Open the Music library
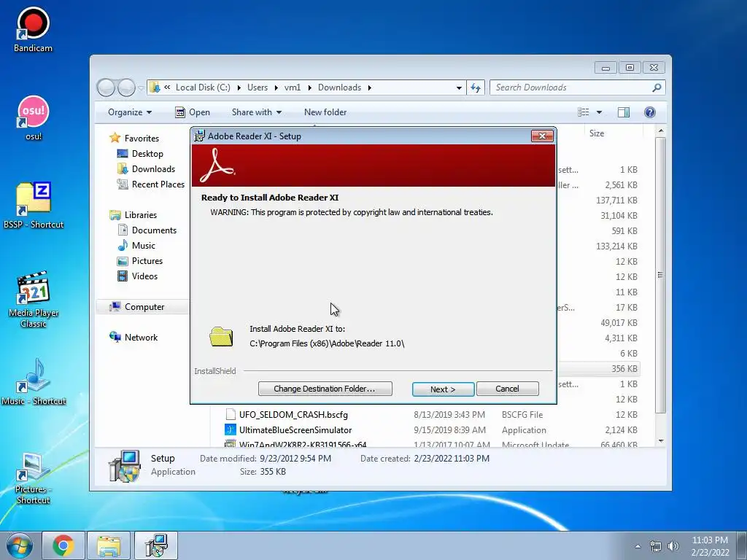747x560 pixels. [136, 246]
